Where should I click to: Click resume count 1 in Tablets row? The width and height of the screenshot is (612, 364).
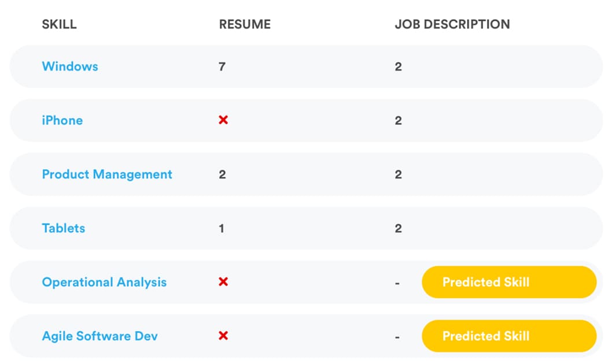tap(222, 228)
